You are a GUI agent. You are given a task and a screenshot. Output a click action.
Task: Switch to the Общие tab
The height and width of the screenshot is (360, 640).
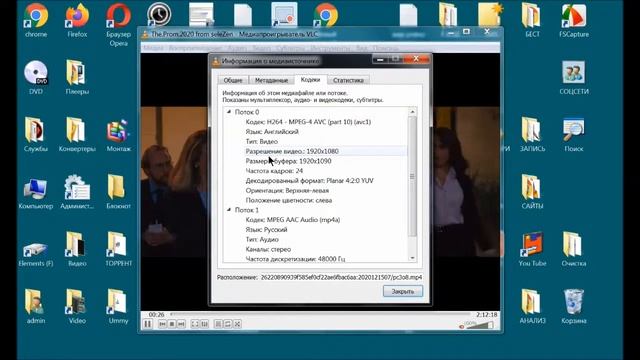click(233, 80)
